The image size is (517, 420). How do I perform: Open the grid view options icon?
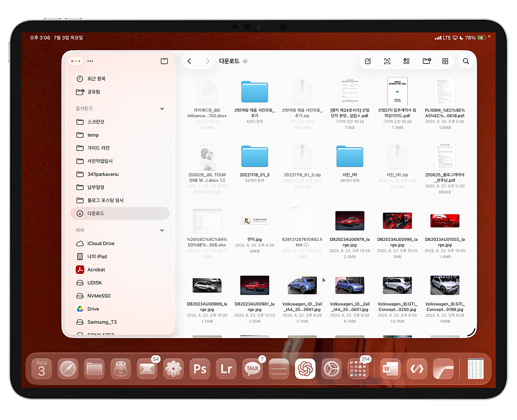(x=445, y=61)
